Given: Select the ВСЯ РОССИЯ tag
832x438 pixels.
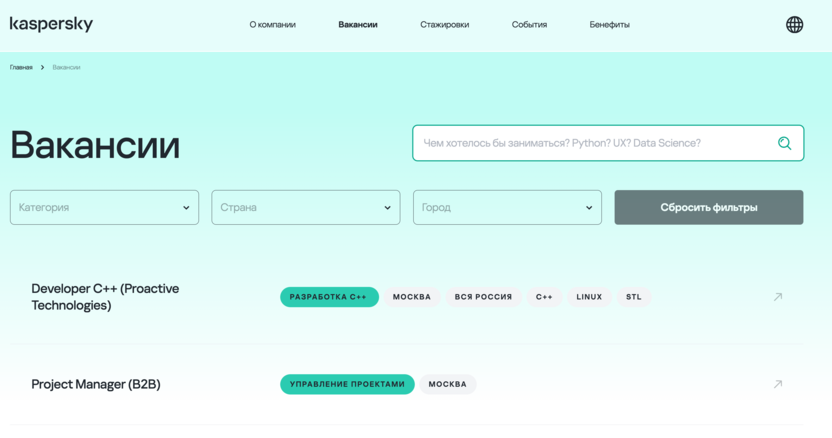Looking at the screenshot, I should [x=483, y=297].
